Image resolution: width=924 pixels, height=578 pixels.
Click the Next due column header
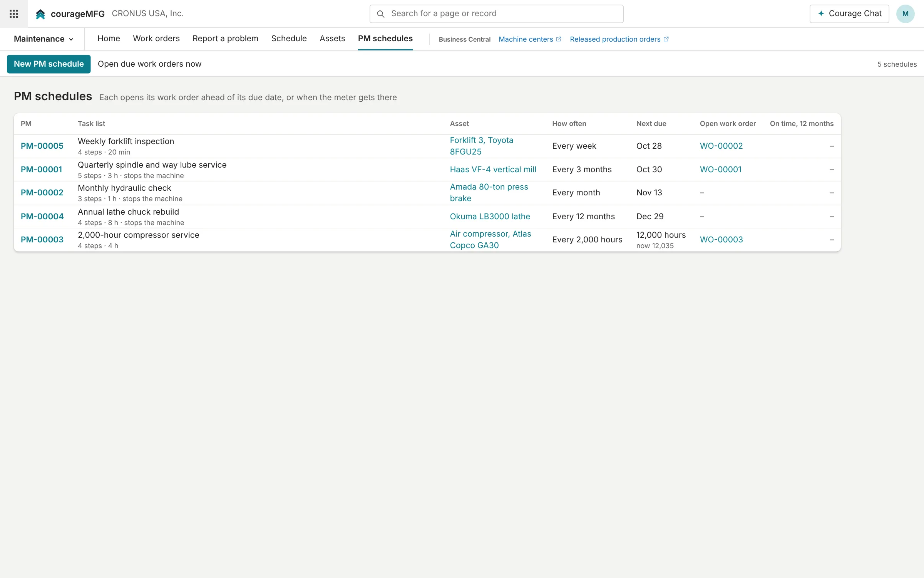pos(651,124)
